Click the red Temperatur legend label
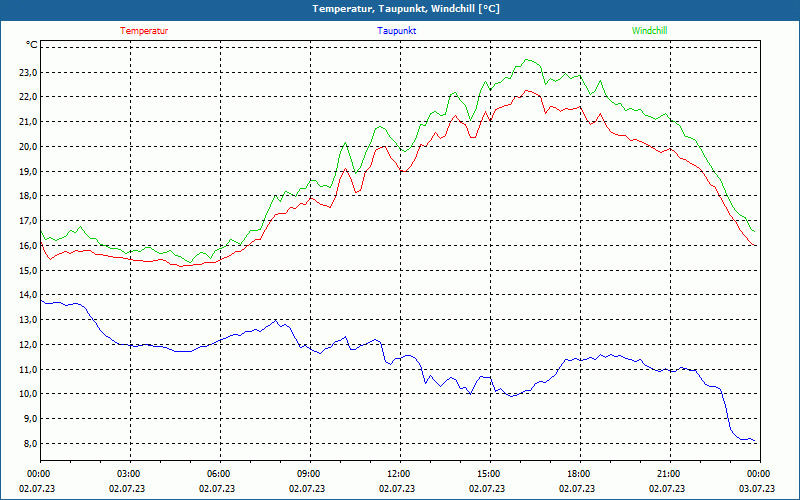800x500 pixels. (144, 31)
